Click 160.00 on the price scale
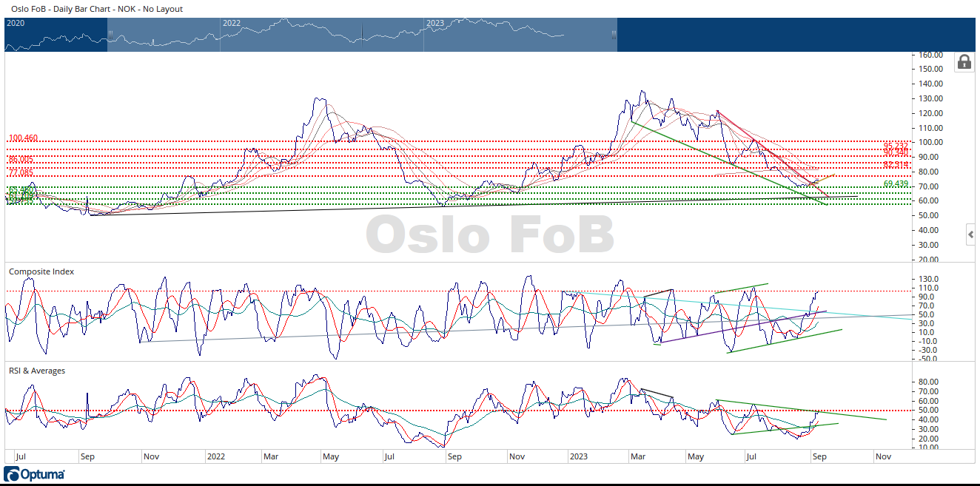 (x=929, y=55)
